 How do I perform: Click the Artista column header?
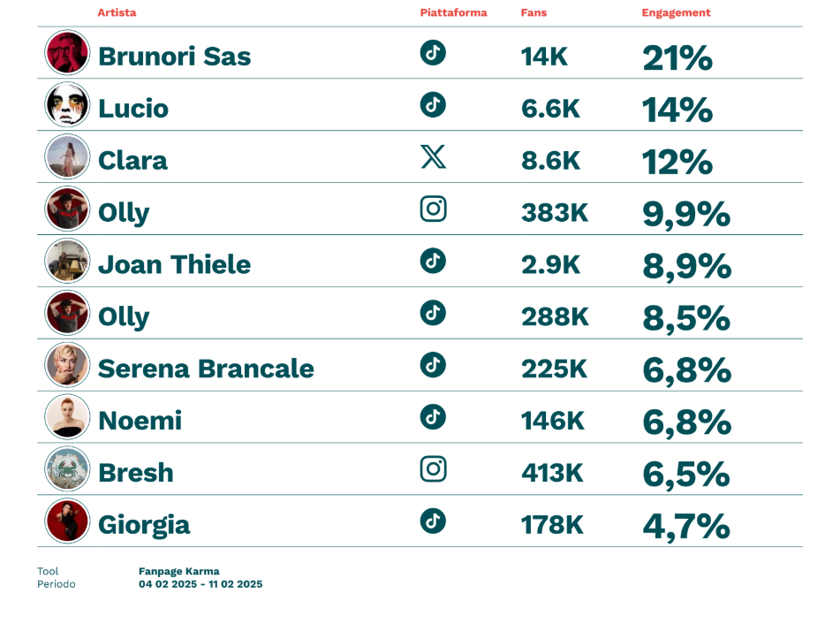tap(117, 13)
